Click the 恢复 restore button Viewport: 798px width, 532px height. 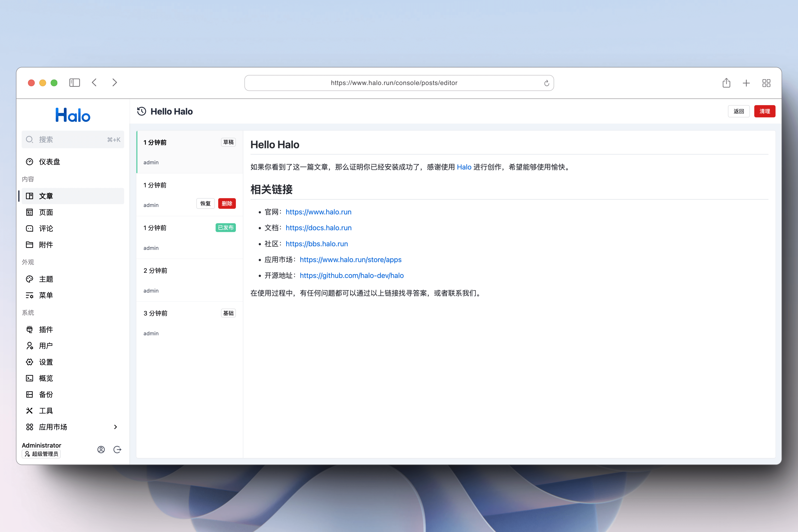[205, 204]
